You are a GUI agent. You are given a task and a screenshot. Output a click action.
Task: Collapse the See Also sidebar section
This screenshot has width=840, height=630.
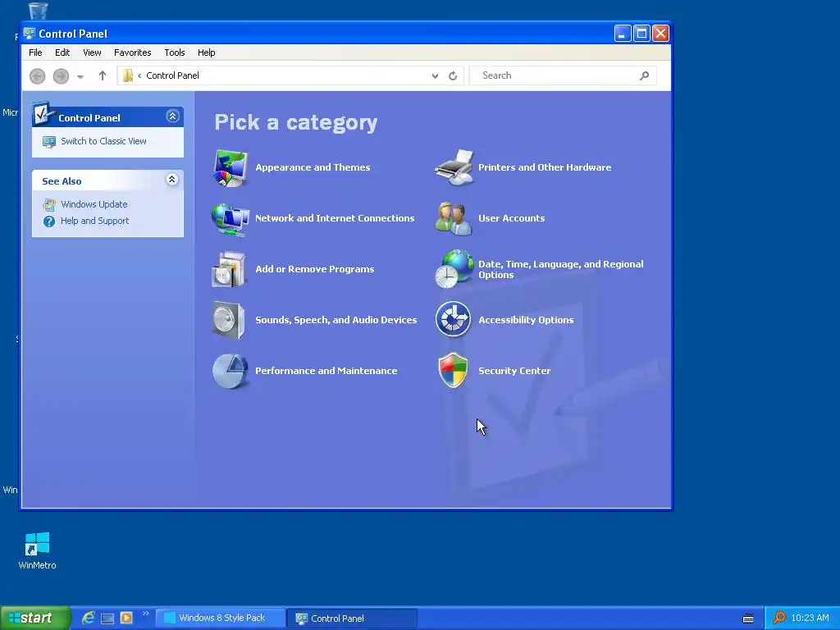(171, 179)
